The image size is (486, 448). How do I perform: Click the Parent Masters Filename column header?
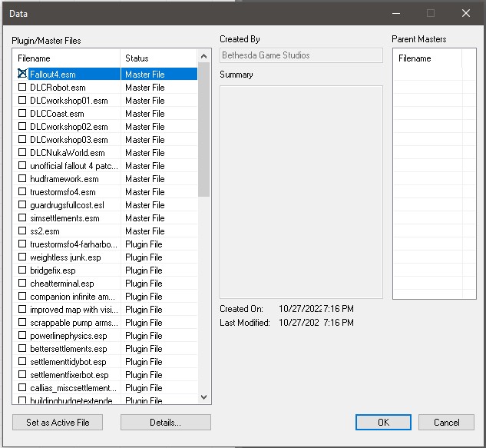tap(428, 58)
